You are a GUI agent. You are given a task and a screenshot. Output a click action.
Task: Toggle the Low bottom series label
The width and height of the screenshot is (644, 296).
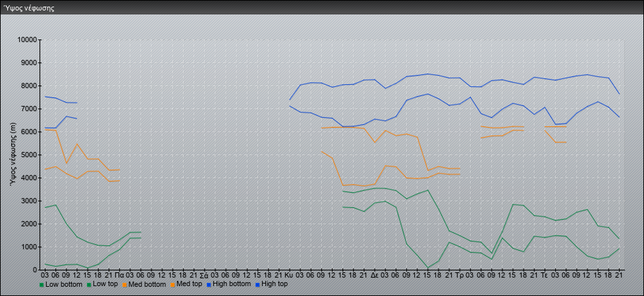[x=64, y=285]
